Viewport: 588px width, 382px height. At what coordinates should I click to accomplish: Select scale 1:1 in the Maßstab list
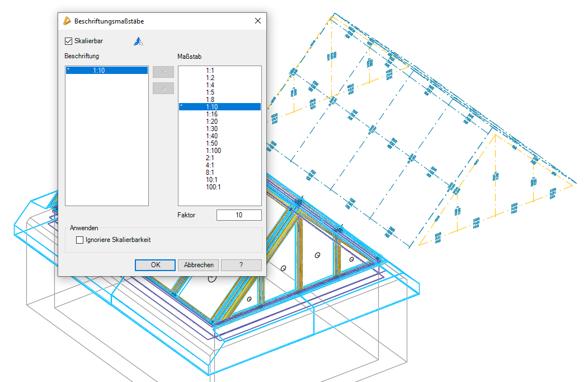[x=210, y=71]
